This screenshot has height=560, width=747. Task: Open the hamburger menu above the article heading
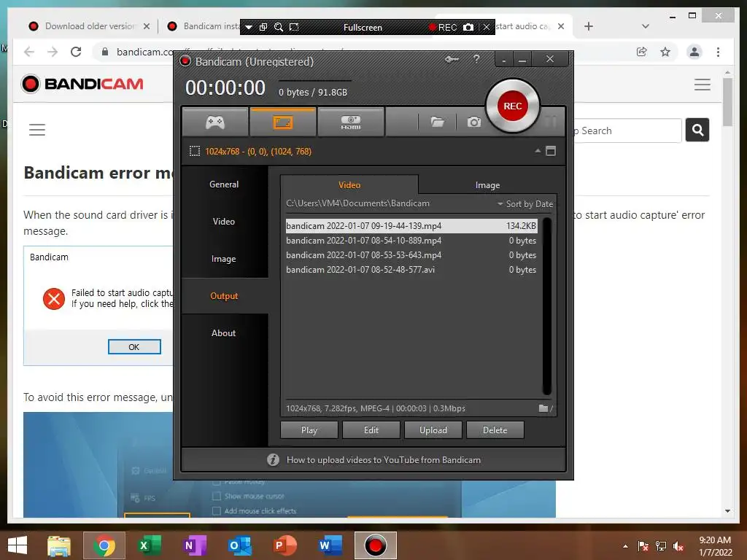[37, 130]
